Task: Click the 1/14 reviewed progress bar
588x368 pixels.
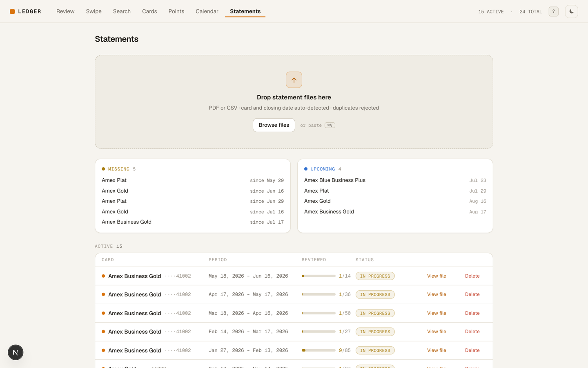Action: 318,276
